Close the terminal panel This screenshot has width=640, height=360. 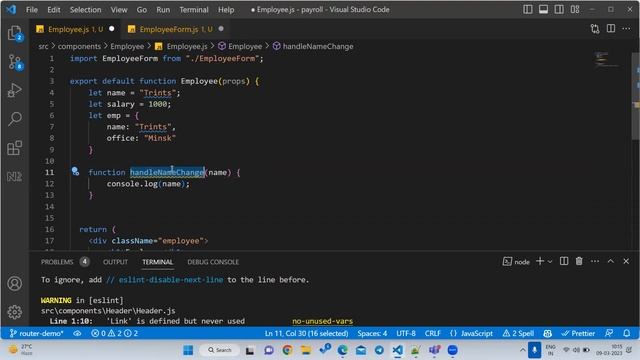pyautogui.click(x=626, y=261)
